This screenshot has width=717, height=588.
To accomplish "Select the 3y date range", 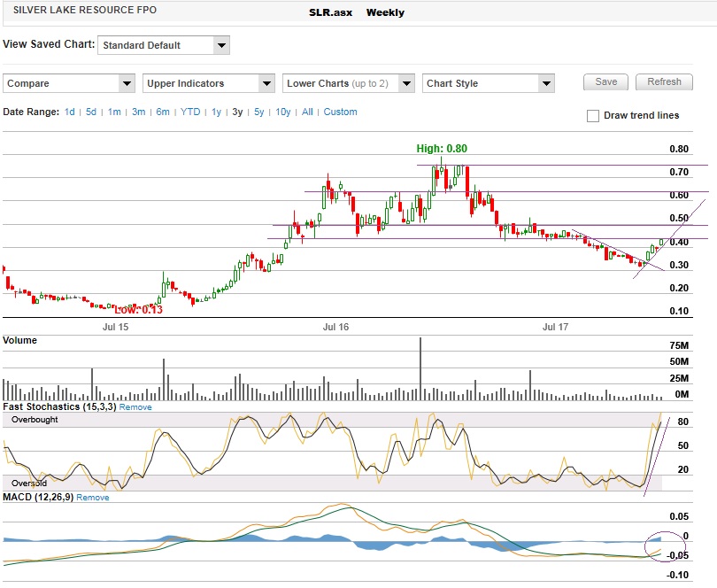I will (x=237, y=112).
